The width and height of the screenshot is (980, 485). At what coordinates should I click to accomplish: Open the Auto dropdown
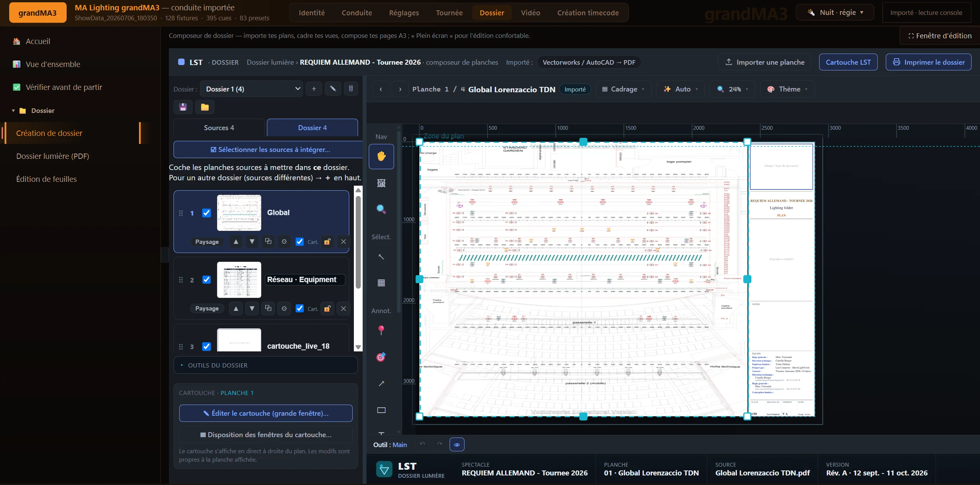(681, 89)
